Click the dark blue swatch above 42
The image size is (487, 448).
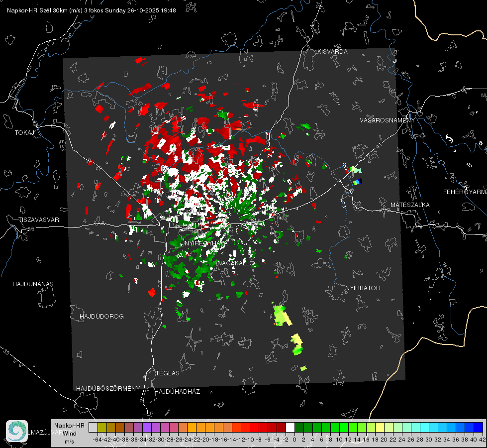click(479, 427)
